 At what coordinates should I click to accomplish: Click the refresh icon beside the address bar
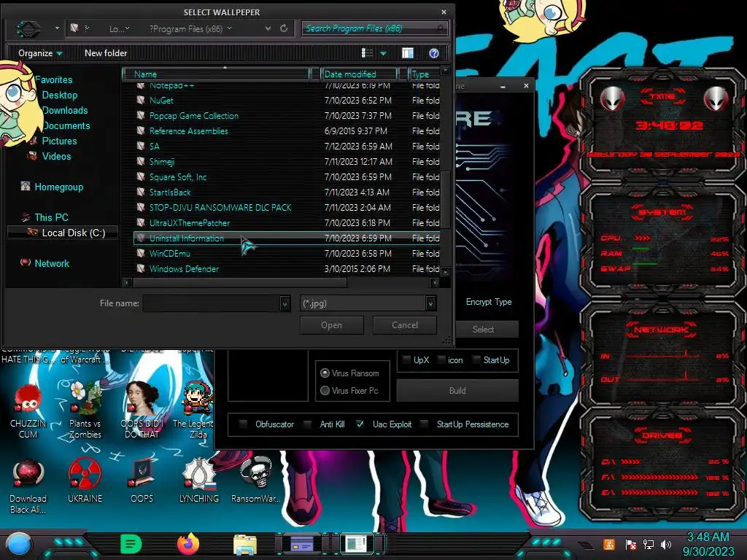(284, 28)
